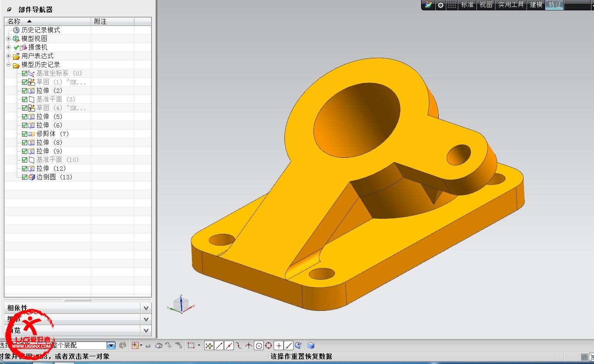Open the selection filter dropdown arrow
This screenshot has width=594, height=364.
(x=141, y=345)
